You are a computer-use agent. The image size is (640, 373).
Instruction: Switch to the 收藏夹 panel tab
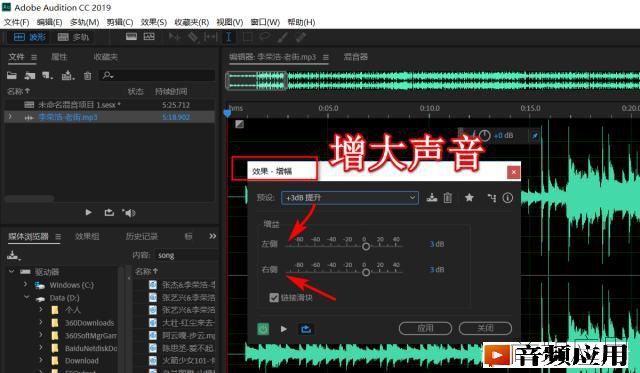[x=105, y=57]
